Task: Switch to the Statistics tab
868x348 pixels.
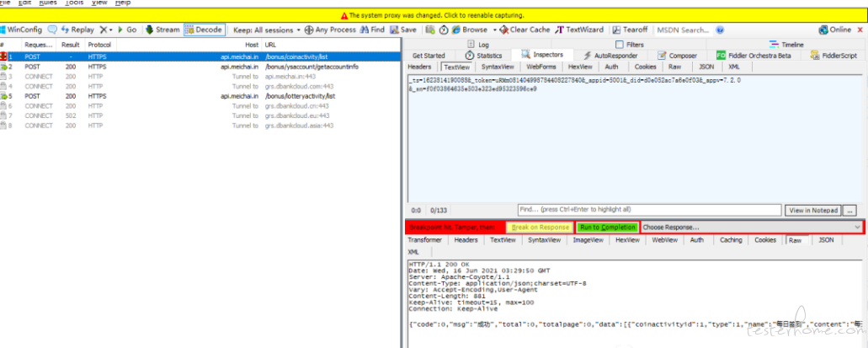Action: pos(484,56)
